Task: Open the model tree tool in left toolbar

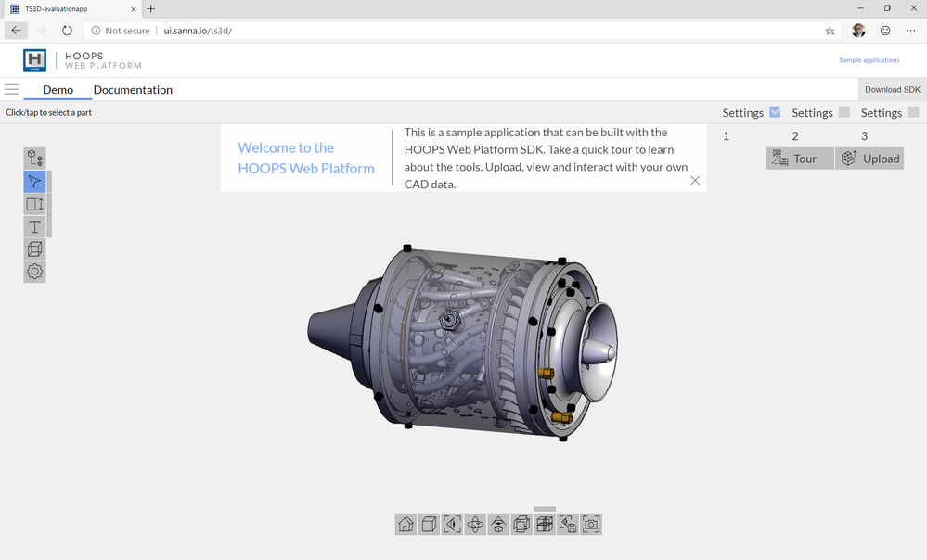Action: point(35,159)
